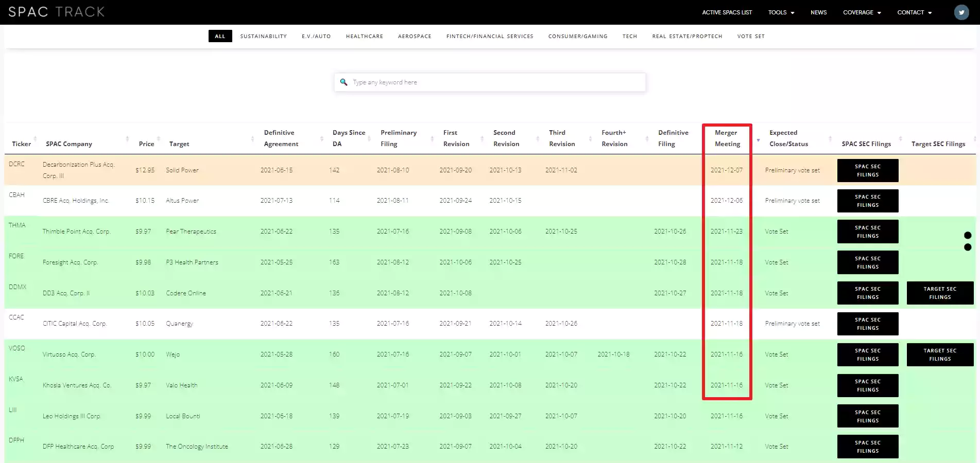
Task: Open SPAC SEC Filings for LIII
Action: 868,416
